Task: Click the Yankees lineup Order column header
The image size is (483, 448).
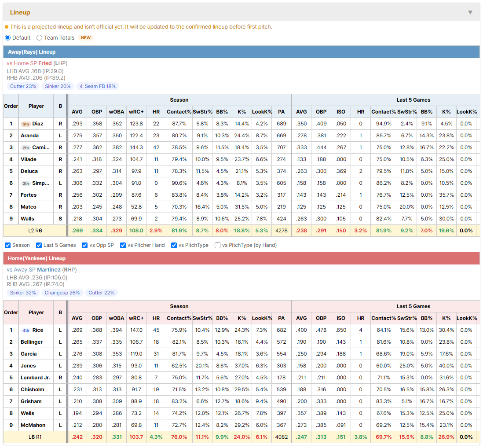Action: click(11, 312)
